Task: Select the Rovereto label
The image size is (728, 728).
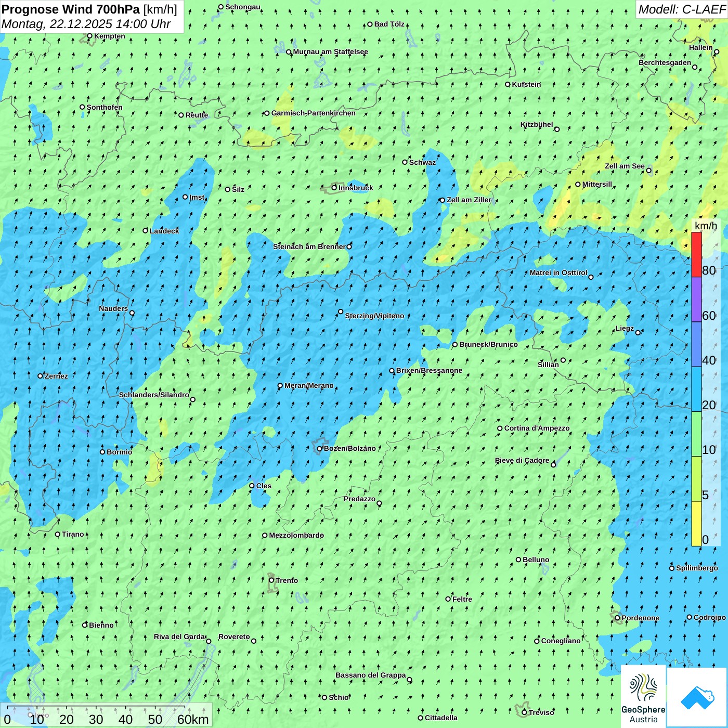Action: (234, 636)
